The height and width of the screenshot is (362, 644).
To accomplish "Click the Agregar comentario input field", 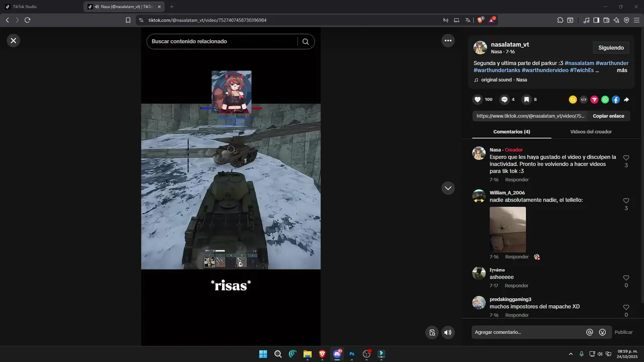I will click(x=528, y=332).
